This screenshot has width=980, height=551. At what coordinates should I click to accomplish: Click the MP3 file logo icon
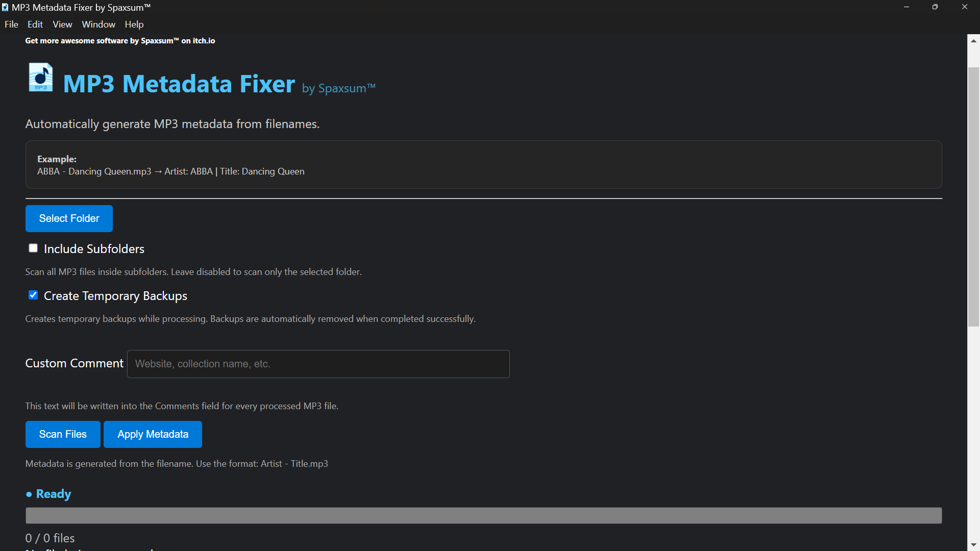[41, 78]
